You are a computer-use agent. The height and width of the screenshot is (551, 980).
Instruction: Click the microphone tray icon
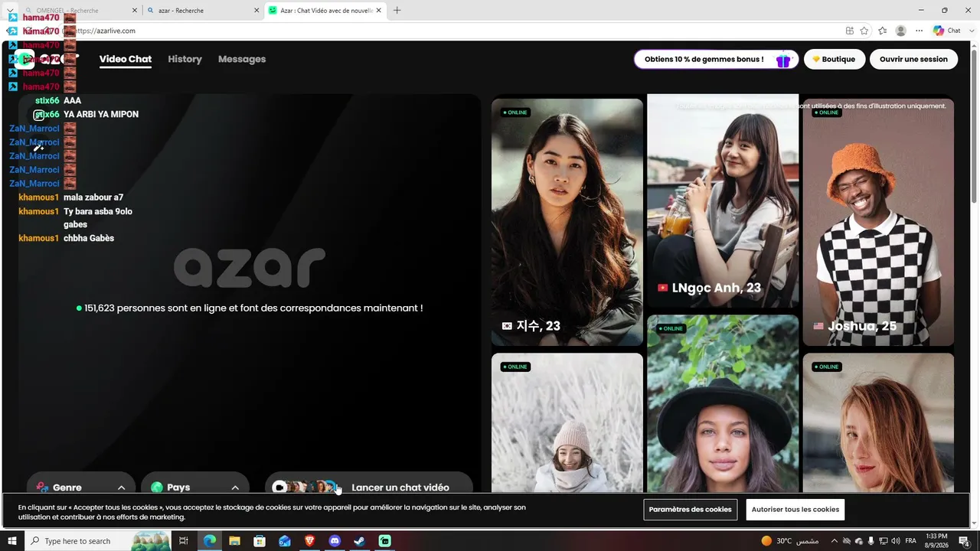pyautogui.click(x=871, y=541)
